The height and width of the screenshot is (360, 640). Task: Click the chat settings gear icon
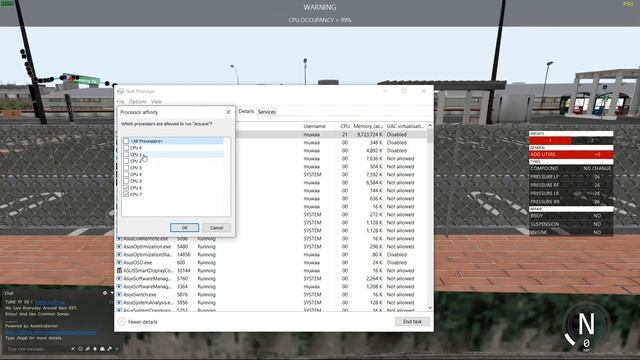click(105, 293)
